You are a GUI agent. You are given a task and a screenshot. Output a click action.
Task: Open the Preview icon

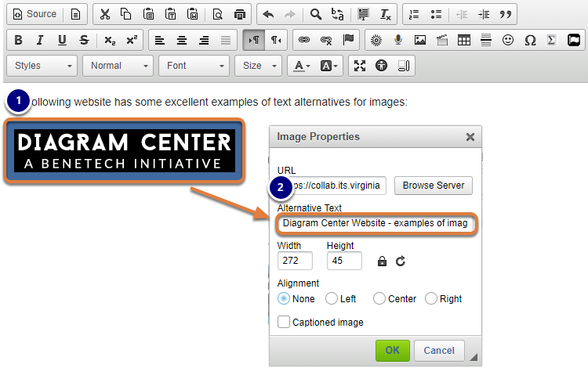217,14
